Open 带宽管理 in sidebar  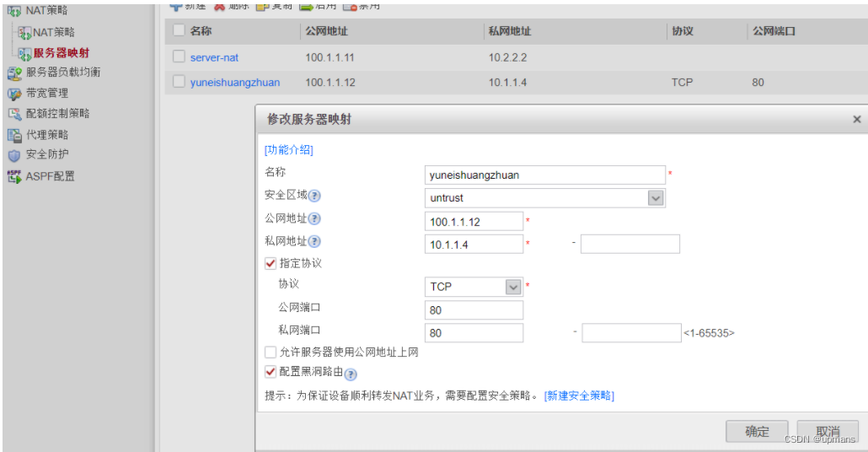tap(47, 94)
